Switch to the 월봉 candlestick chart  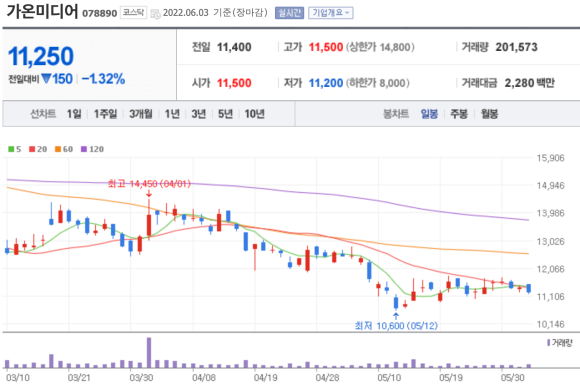(489, 114)
